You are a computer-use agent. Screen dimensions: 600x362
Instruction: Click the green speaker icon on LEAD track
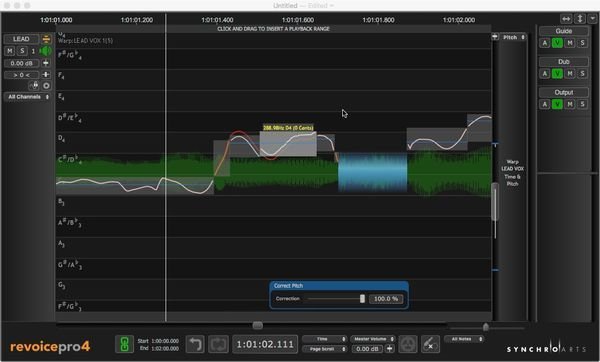[46, 51]
